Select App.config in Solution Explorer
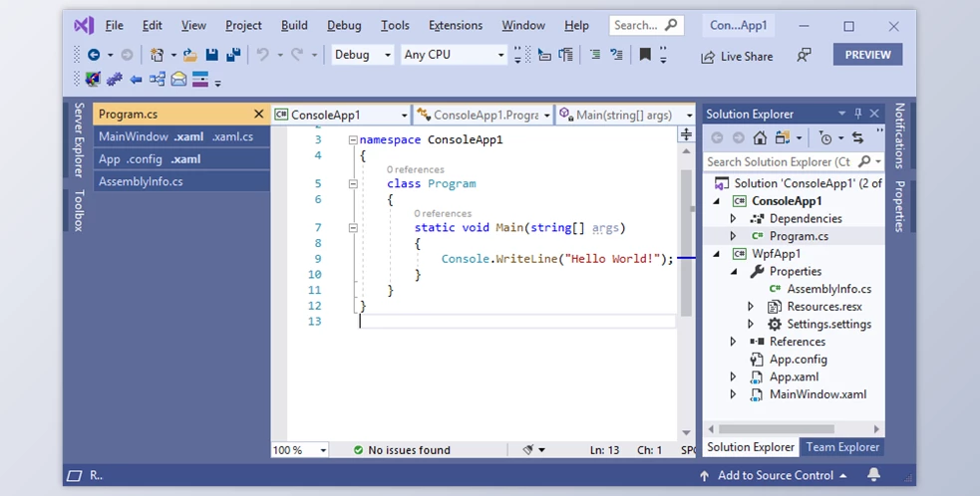 pos(799,360)
